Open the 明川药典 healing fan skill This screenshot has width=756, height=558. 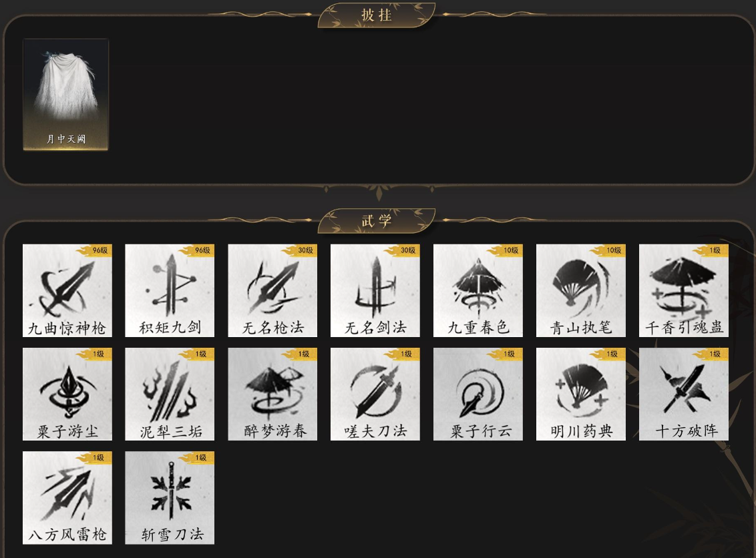pyautogui.click(x=581, y=394)
